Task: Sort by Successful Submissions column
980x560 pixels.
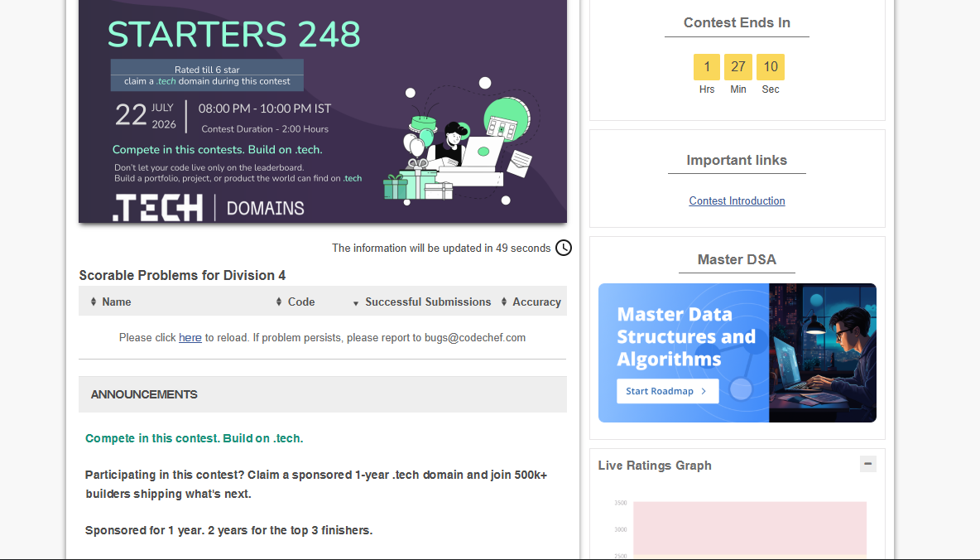Action: pyautogui.click(x=422, y=302)
